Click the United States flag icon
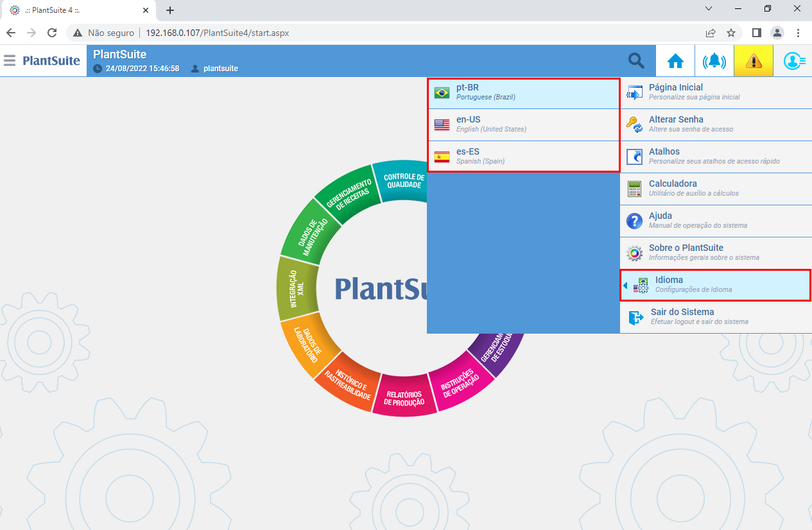The height and width of the screenshot is (530, 812). (442, 125)
